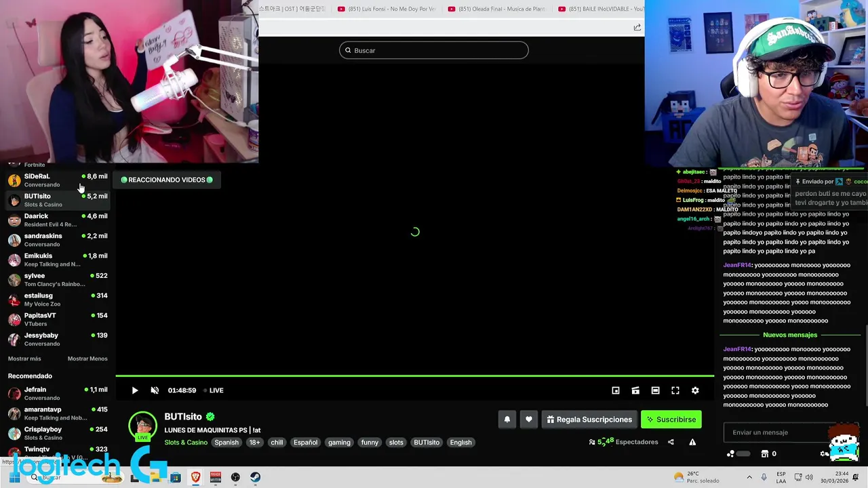868x488 pixels.
Task: Expand the list with Mostrar más
Action: pos(24,359)
